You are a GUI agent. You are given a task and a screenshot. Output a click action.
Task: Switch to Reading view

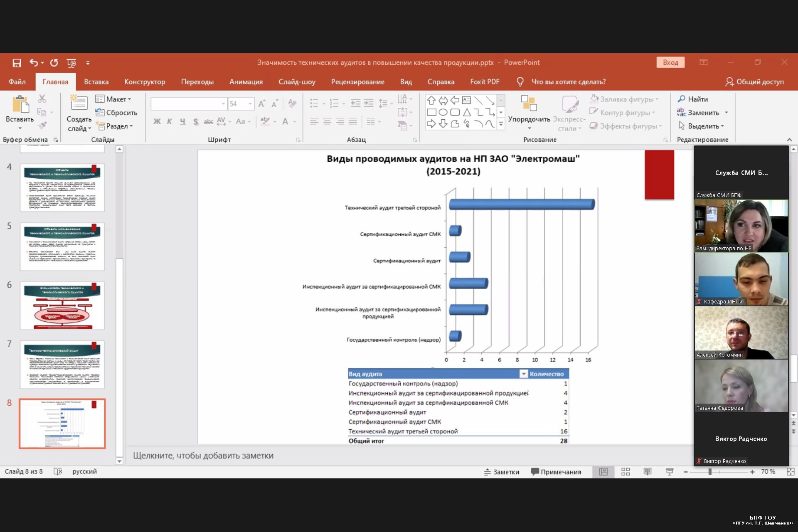648,472
